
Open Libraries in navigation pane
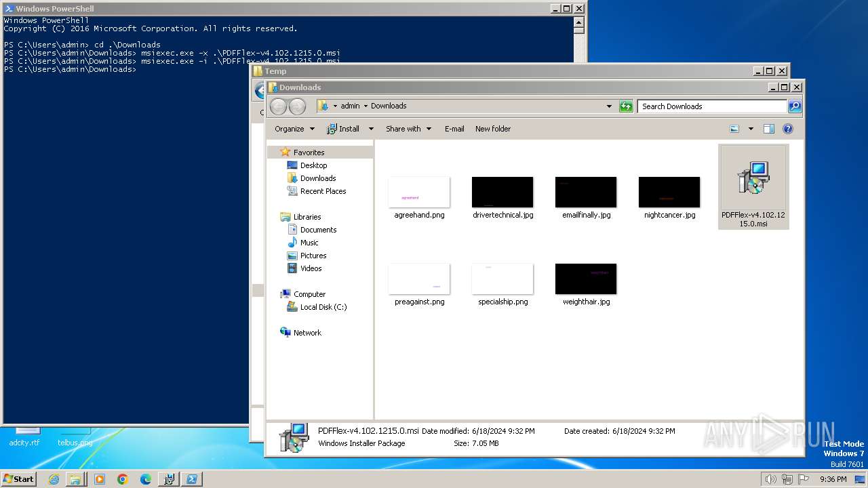pos(307,217)
